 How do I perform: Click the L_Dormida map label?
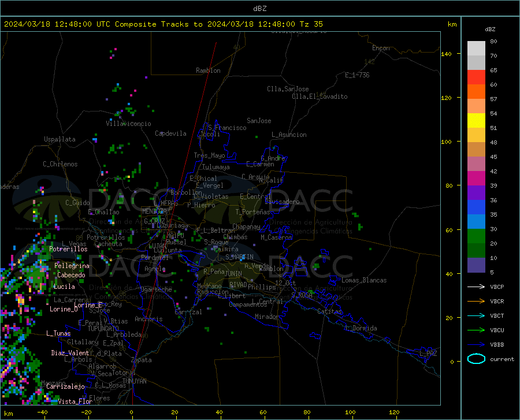(361, 328)
